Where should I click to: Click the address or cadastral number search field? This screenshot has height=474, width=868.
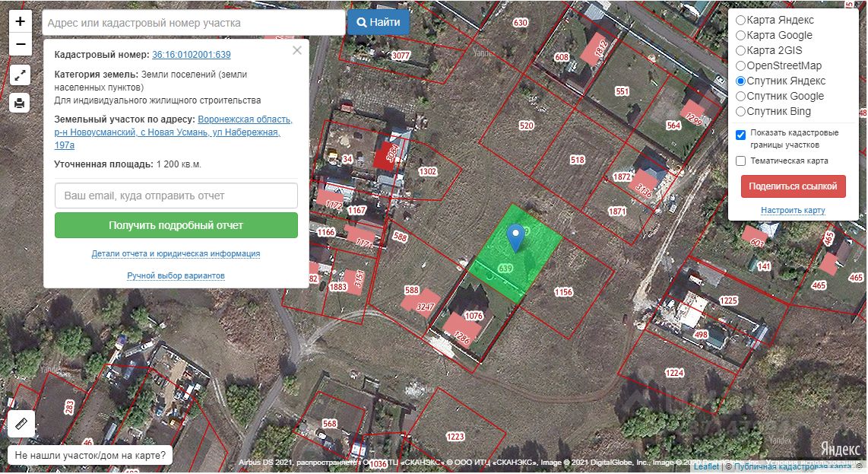[x=194, y=23]
